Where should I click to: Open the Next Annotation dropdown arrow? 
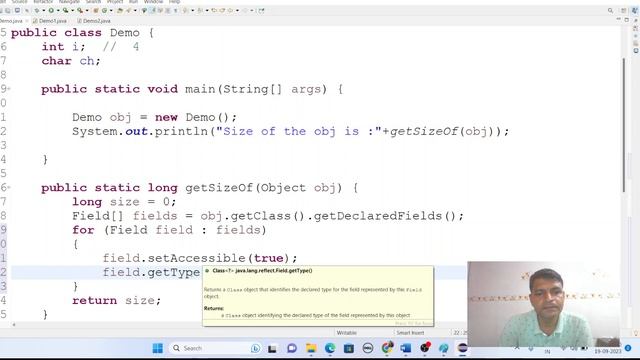click(193, 10)
